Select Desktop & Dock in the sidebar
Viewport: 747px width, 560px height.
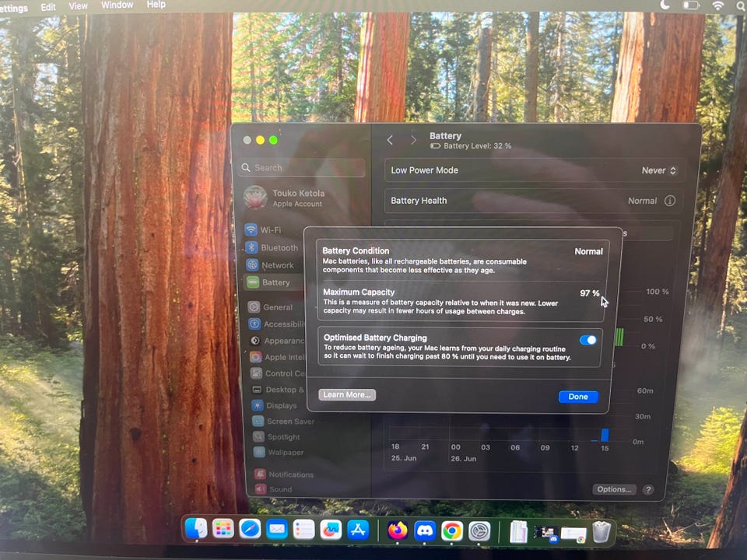tap(279, 389)
